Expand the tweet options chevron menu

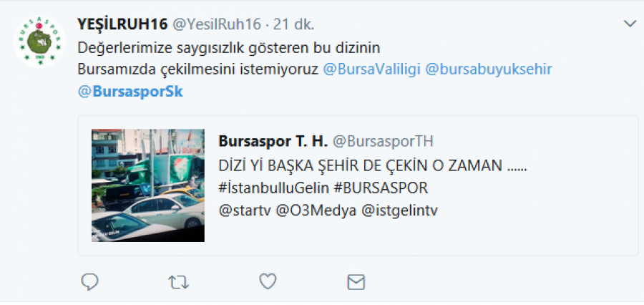(630, 24)
